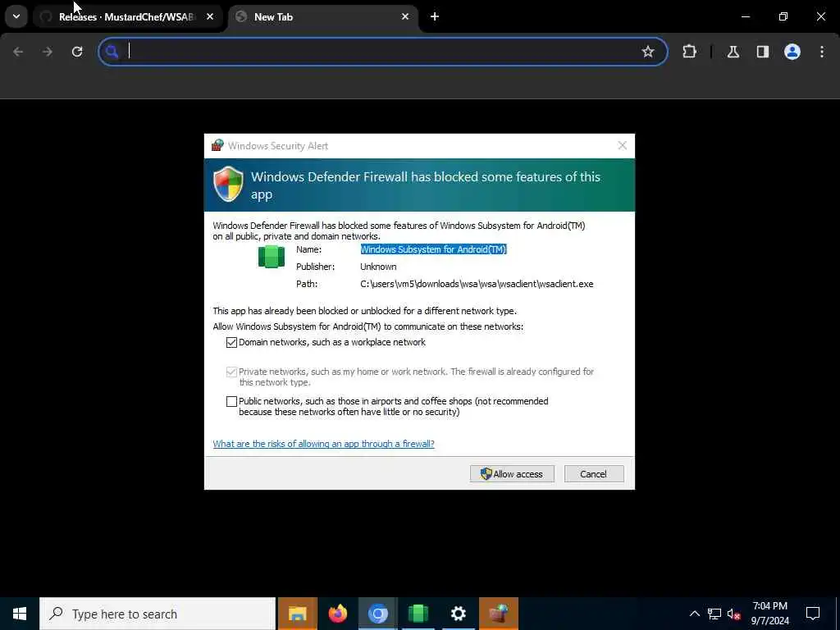Go back with the browser back arrow
This screenshot has height=630, width=840.
[18, 52]
